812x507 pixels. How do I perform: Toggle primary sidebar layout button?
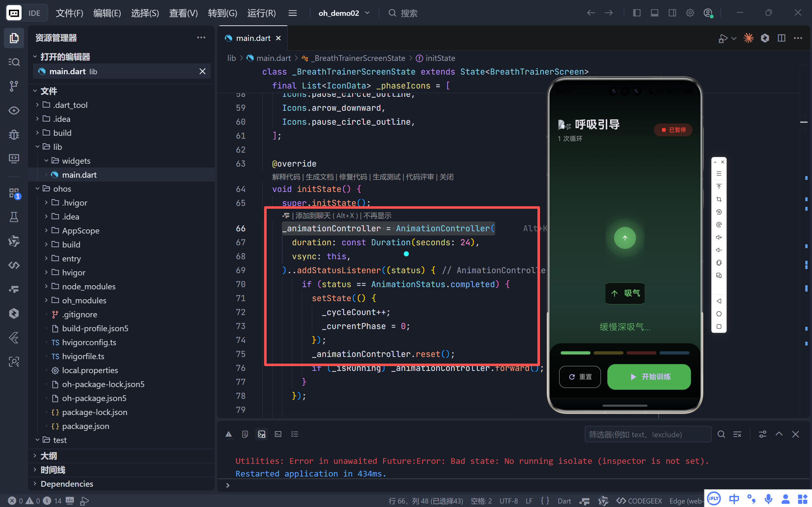(x=636, y=13)
